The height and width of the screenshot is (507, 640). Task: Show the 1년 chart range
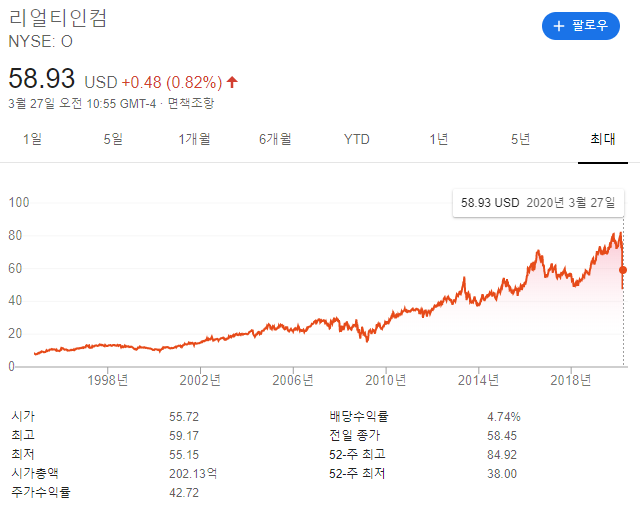439,139
